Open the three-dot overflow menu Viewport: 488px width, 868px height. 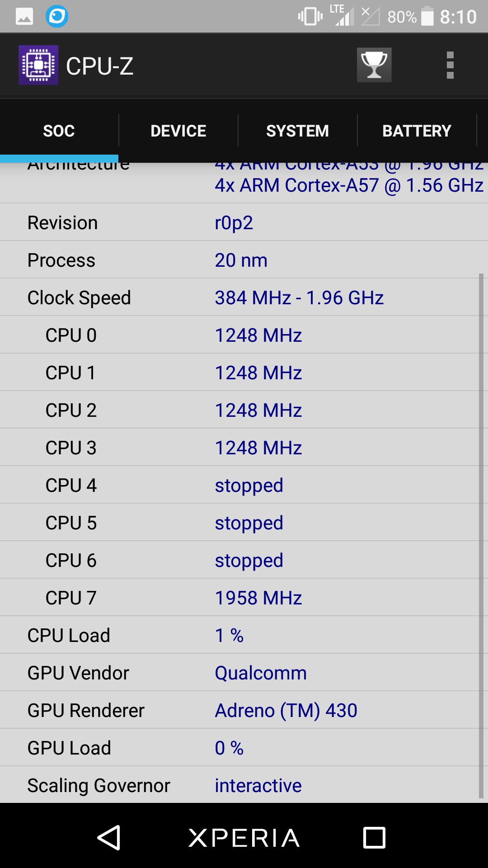click(450, 65)
